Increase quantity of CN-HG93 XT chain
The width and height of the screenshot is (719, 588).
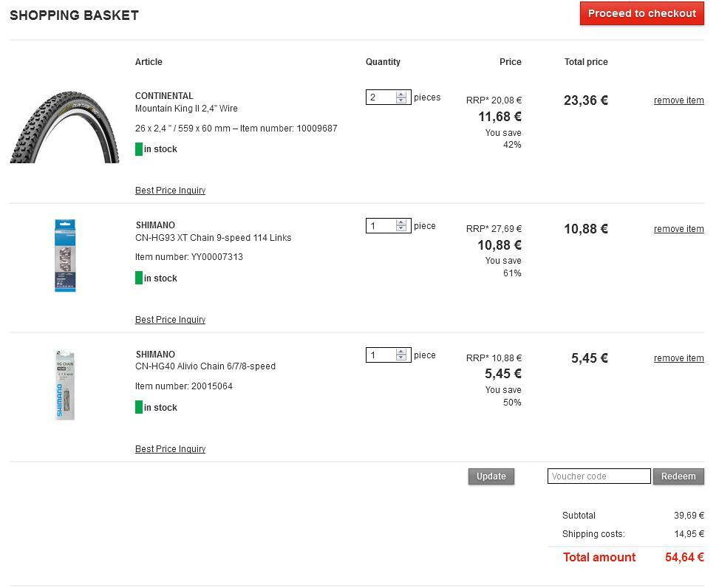(x=401, y=223)
